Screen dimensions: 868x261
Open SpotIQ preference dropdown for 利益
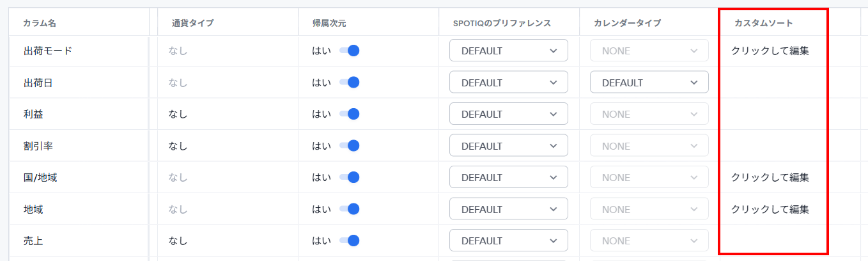coord(509,114)
